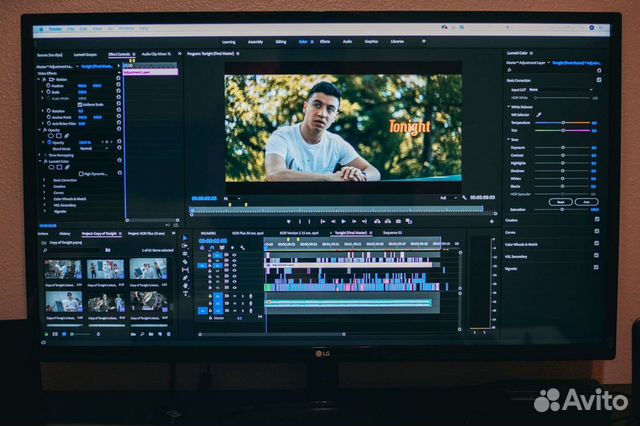
Task: Toggle the Basic Correction checkbox
Action: click(597, 80)
